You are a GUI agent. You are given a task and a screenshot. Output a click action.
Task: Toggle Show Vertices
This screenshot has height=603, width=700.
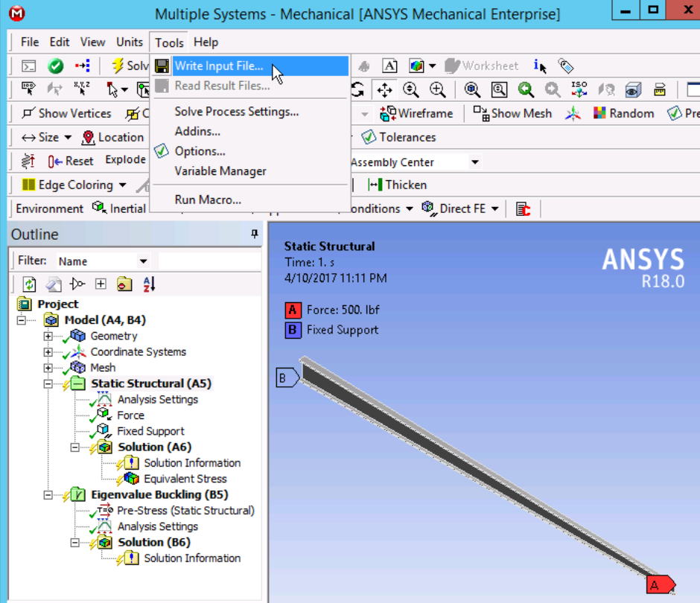click(66, 113)
